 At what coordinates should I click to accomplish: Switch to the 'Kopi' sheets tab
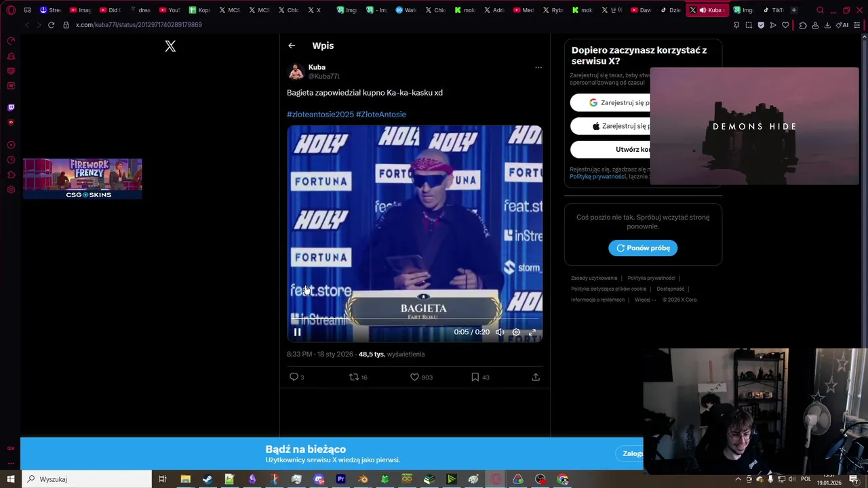click(199, 10)
